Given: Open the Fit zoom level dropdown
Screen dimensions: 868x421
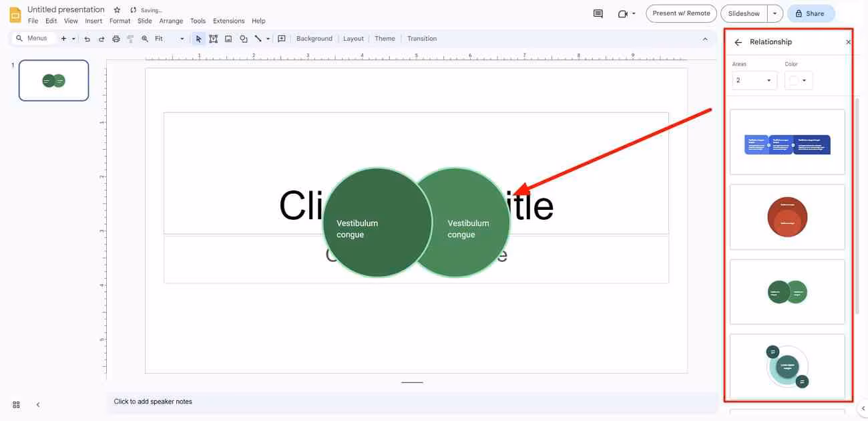Looking at the screenshot, I should coord(170,39).
